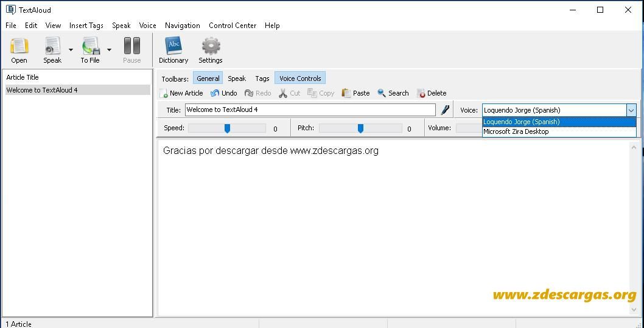Open the View menu
The width and height of the screenshot is (644, 328).
click(x=53, y=26)
